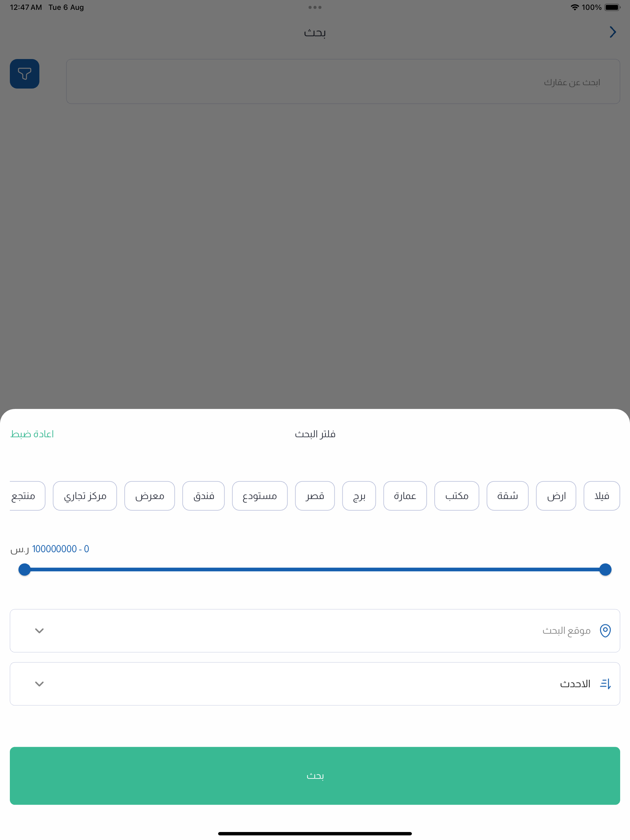630x840 pixels.
Task: Go back using the top-right chevron
Action: click(612, 32)
